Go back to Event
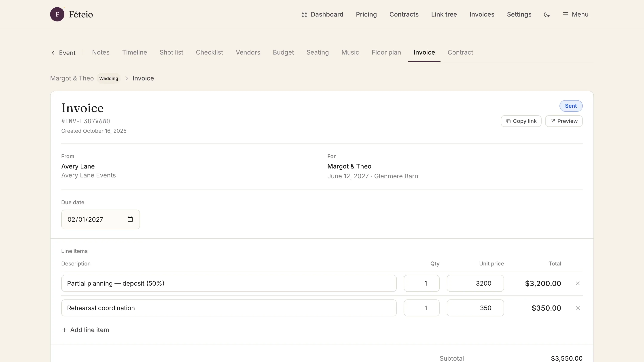644x362 pixels. click(64, 53)
